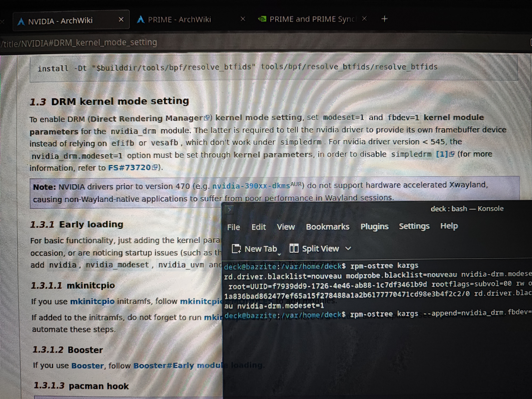The height and width of the screenshot is (399, 532).
Task: Close the PRIME and PRIME Sync tab
Action: (x=364, y=19)
